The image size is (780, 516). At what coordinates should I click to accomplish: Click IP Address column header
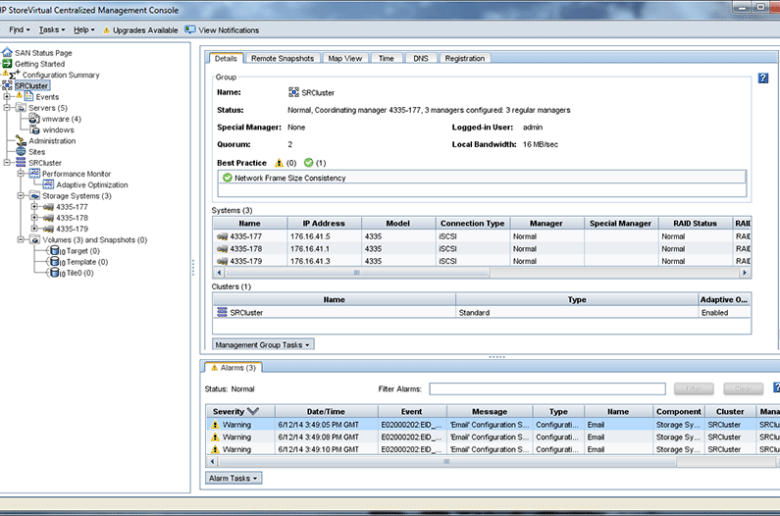pos(324,223)
